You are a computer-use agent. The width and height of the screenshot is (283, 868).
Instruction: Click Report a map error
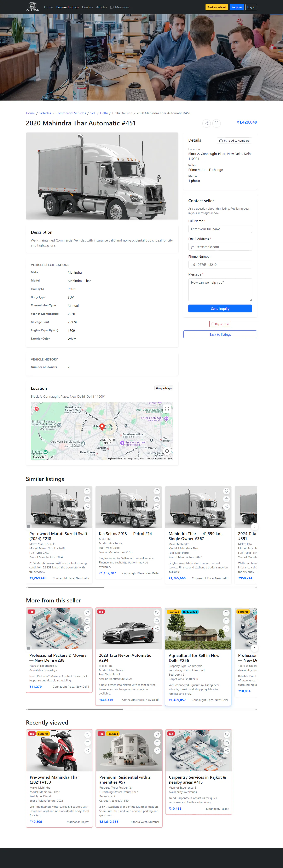[x=163, y=459]
